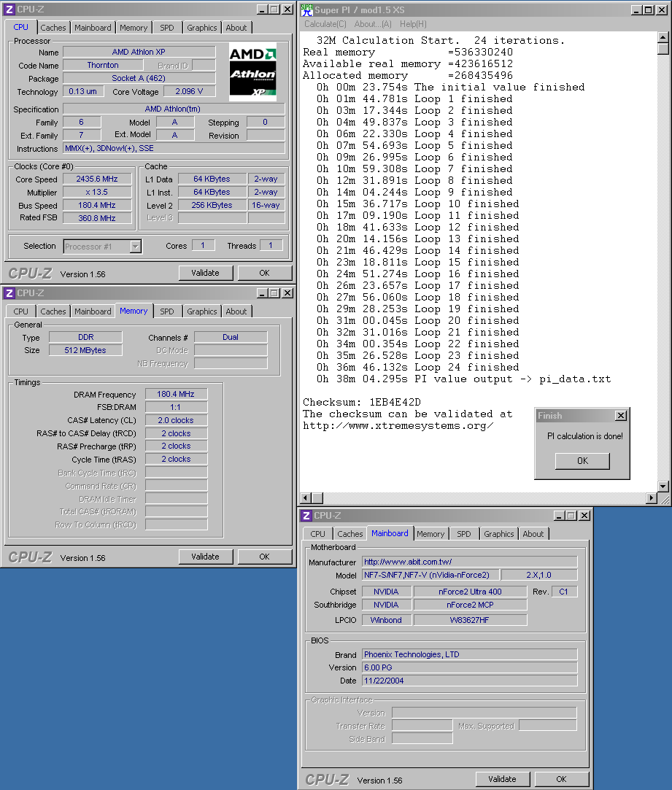The height and width of the screenshot is (790, 672).
Task: Open the SPD tab in the top CPU-Z window
Action: (x=167, y=28)
